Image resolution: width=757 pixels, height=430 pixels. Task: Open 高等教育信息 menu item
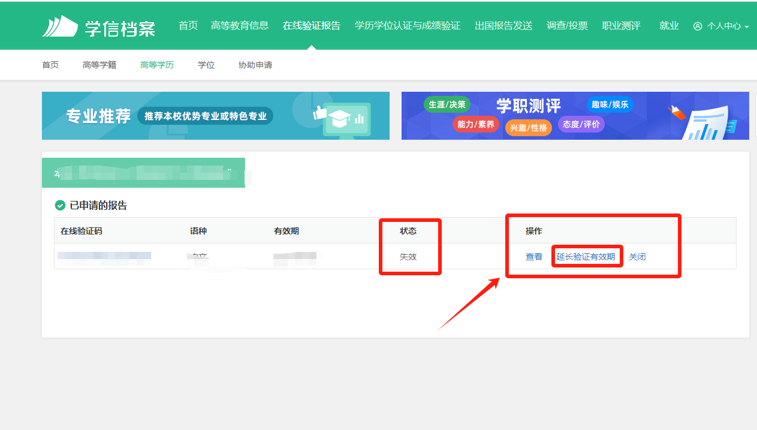tap(240, 26)
